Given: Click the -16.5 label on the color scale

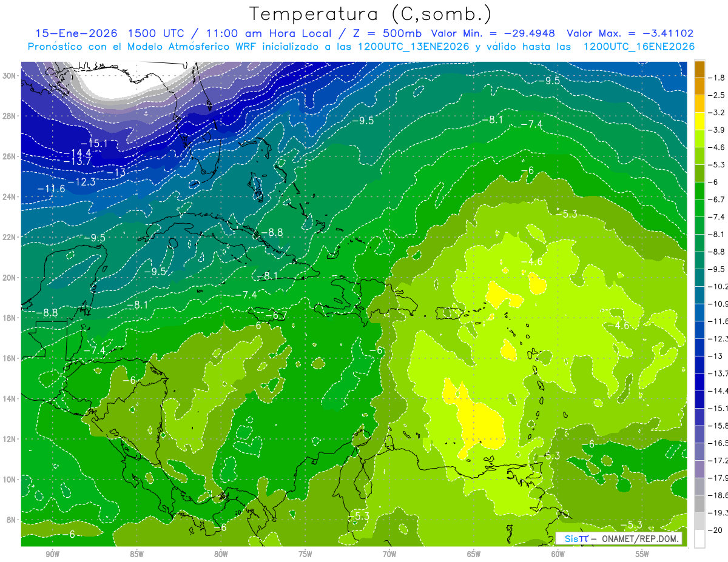Looking at the screenshot, I should 718,443.
